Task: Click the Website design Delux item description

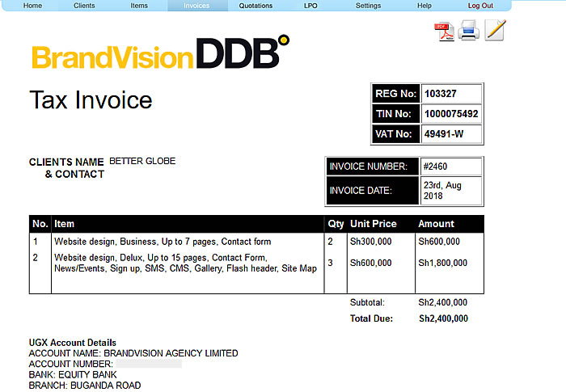Action: click(x=185, y=263)
